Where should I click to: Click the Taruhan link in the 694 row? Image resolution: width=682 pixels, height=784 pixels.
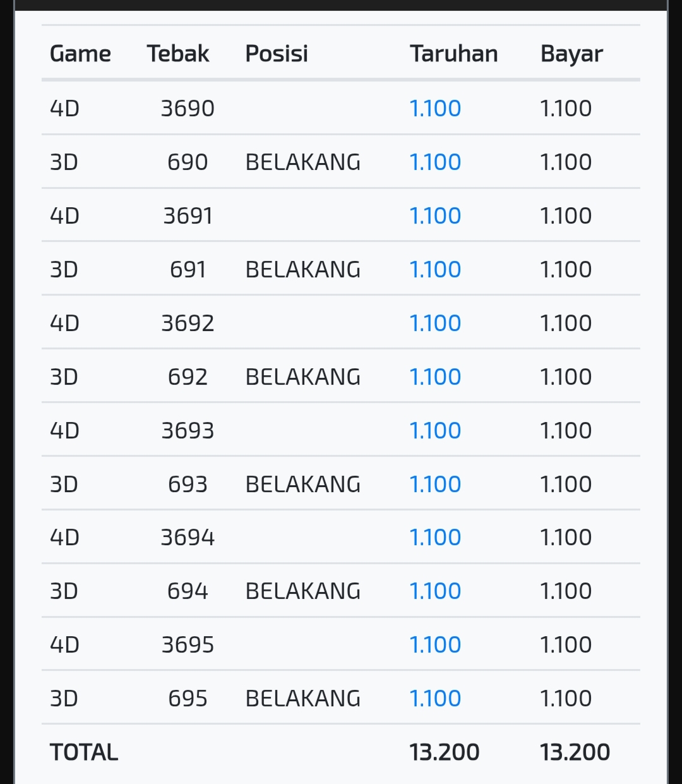click(435, 591)
